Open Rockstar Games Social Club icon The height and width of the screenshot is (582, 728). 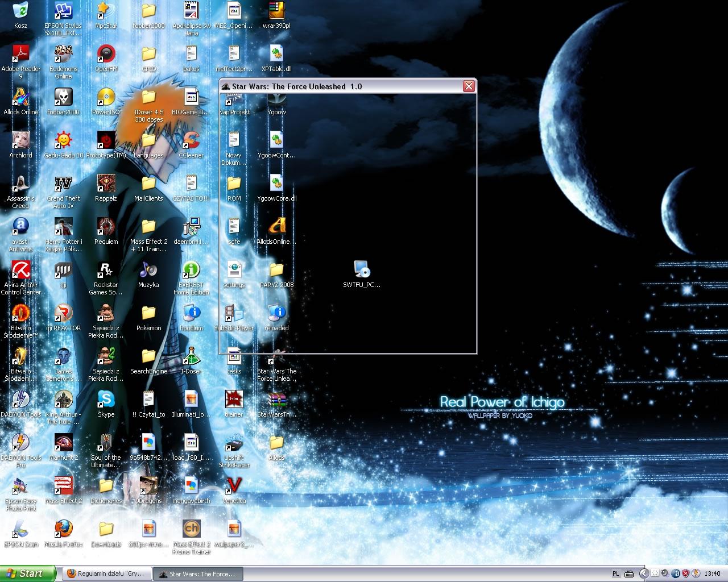[106, 278]
